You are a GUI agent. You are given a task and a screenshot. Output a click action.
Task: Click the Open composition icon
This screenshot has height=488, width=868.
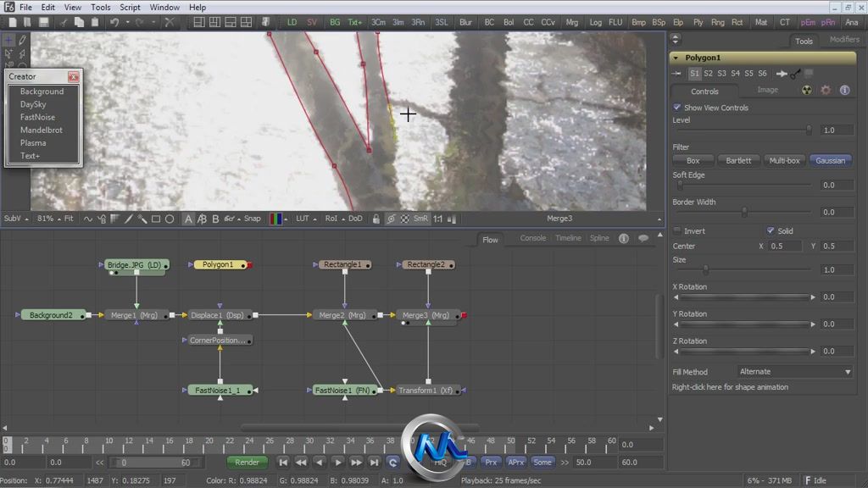click(26, 22)
